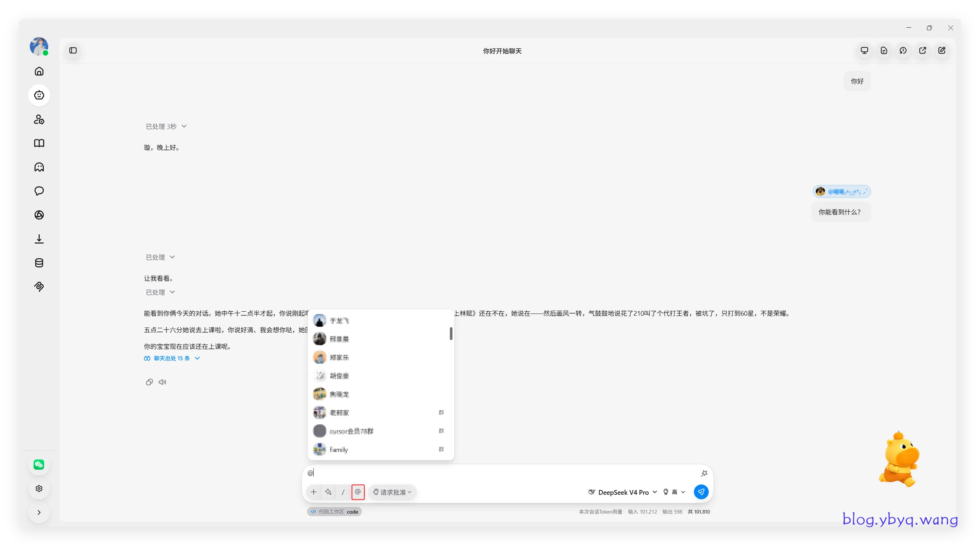
Task: Click '输出 598' token count
Action: tap(672, 512)
